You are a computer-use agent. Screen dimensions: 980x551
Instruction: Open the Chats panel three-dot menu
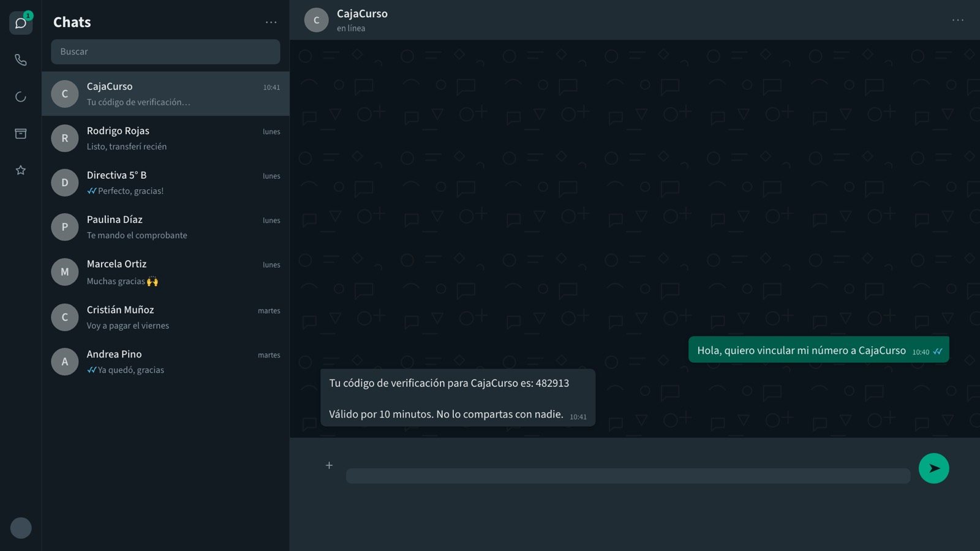click(271, 22)
